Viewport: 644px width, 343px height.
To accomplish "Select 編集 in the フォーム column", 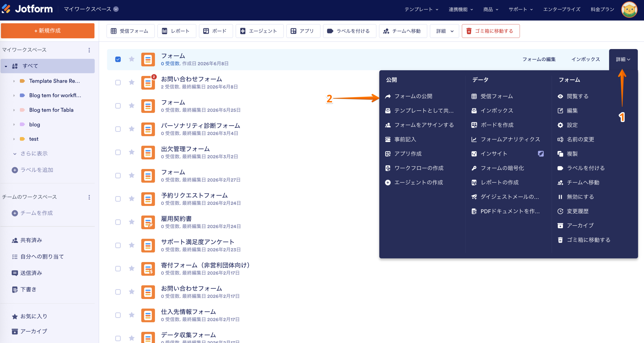I will tap(568, 111).
